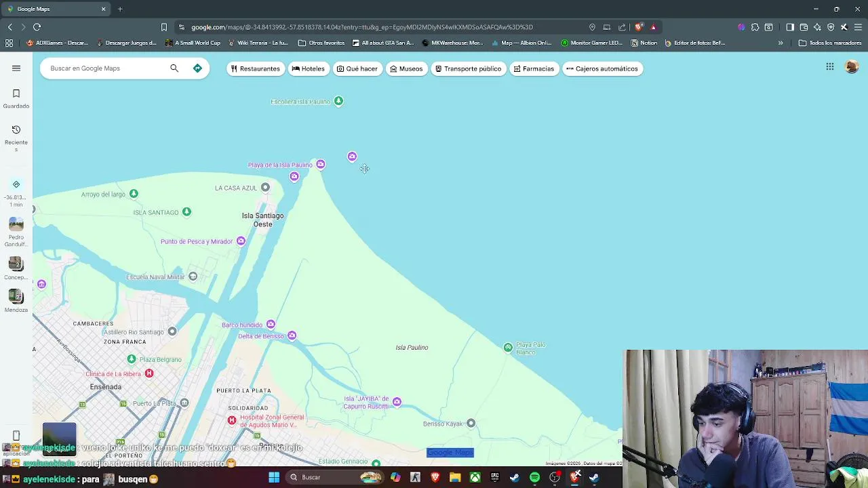868x488 pixels.
Task: Filter the map by Museos
Action: (x=406, y=68)
